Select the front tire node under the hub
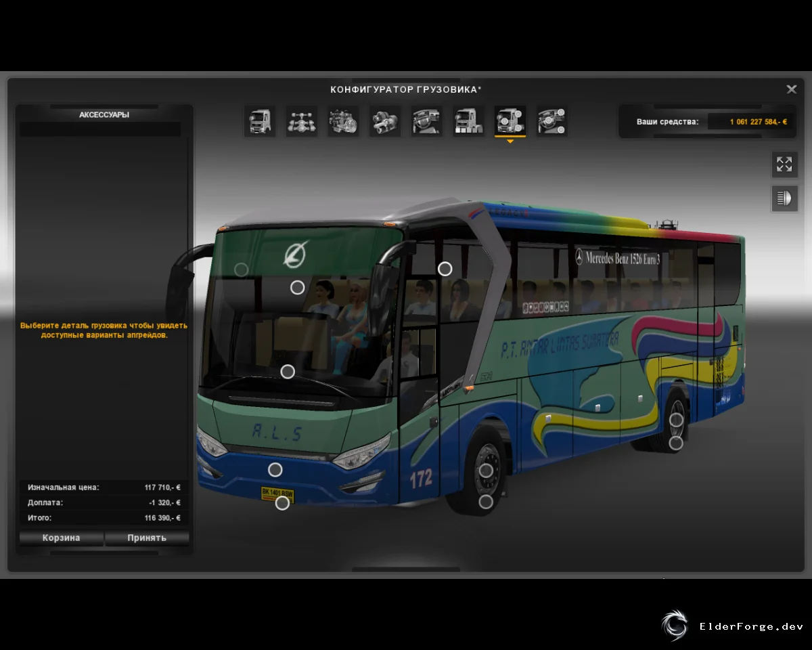 pos(485,502)
